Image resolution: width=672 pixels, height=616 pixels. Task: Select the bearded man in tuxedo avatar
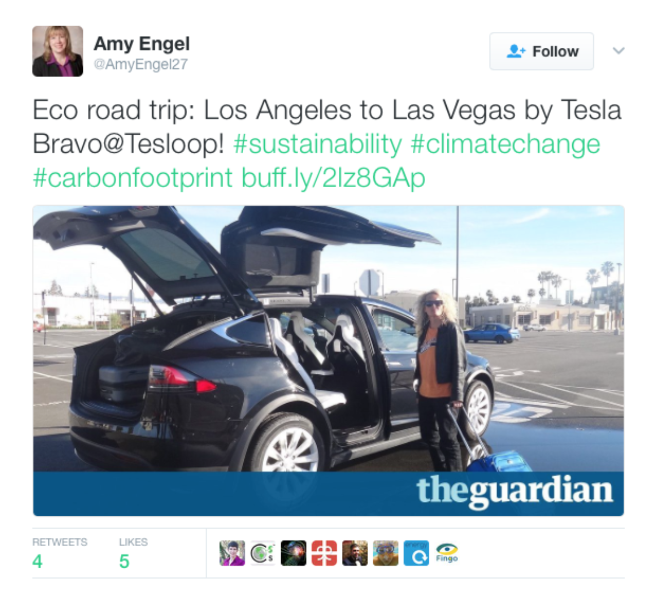[355, 553]
